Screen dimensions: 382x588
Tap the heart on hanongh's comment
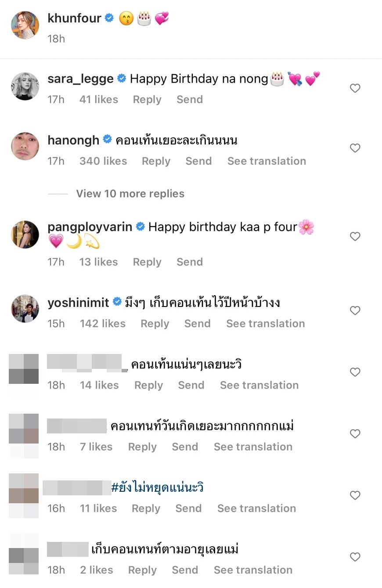[355, 148]
